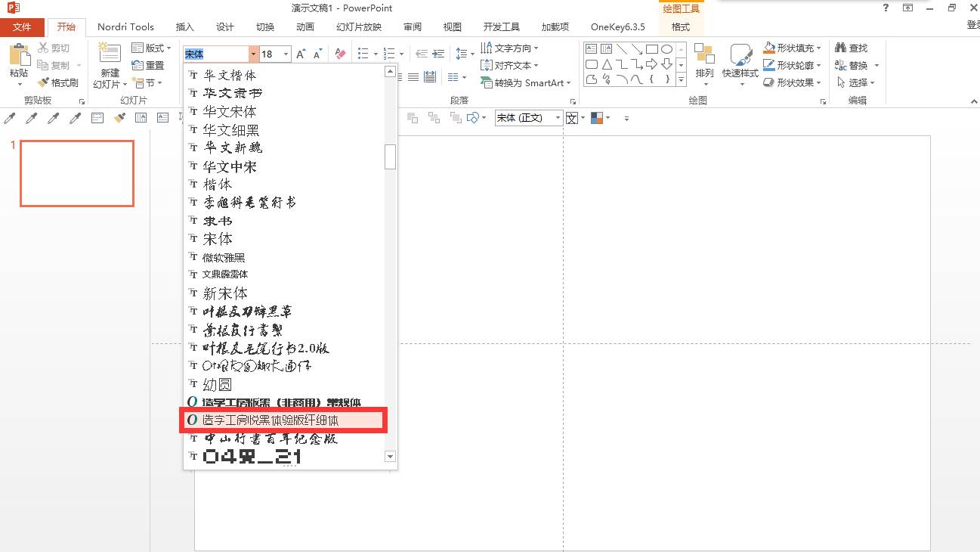Open the font name dropdown arrow

click(x=253, y=54)
